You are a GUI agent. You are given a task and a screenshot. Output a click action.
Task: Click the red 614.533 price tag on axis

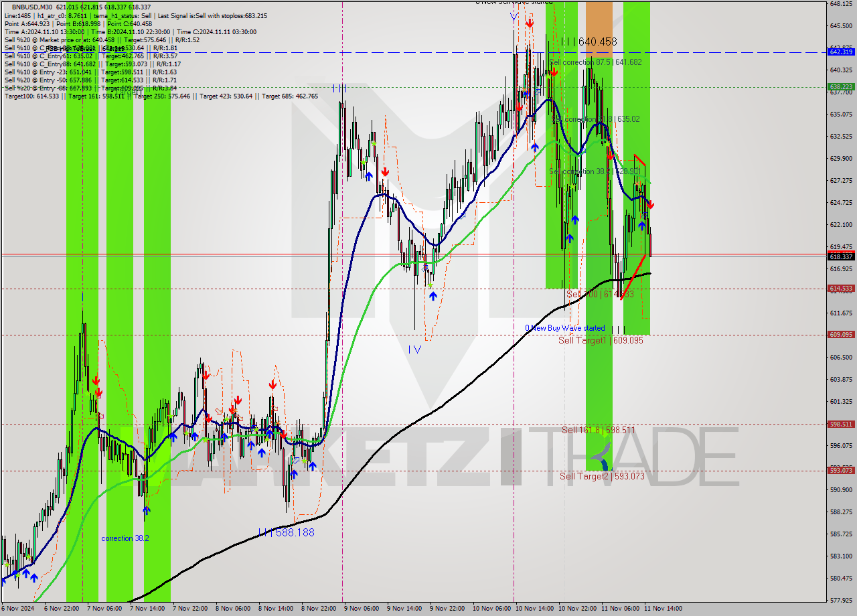pos(841,289)
